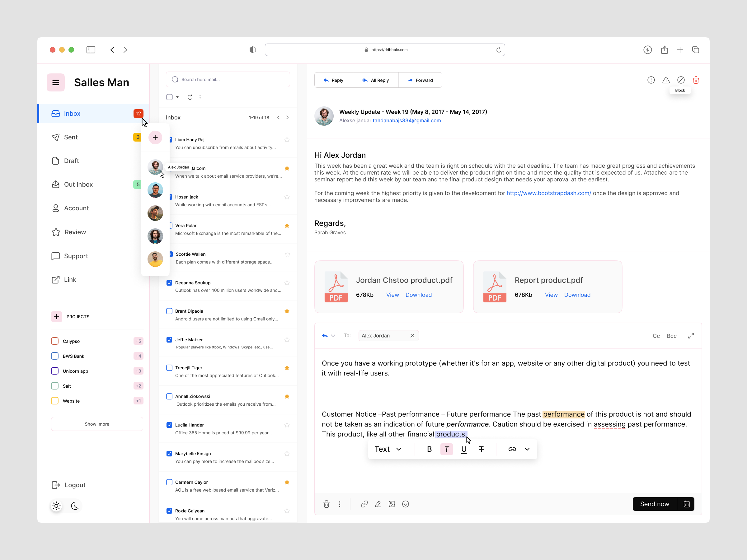Click the emoji icon in compose toolbar

(405, 504)
